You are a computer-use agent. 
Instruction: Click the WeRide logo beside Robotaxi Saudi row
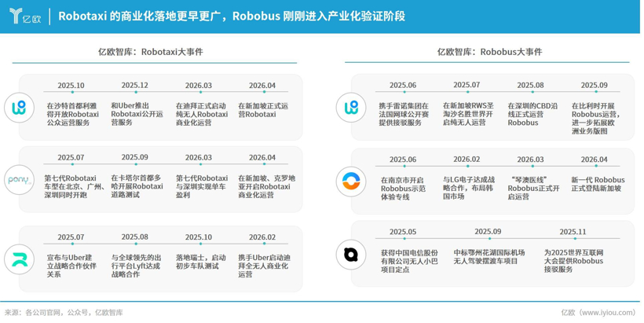coord(20,108)
